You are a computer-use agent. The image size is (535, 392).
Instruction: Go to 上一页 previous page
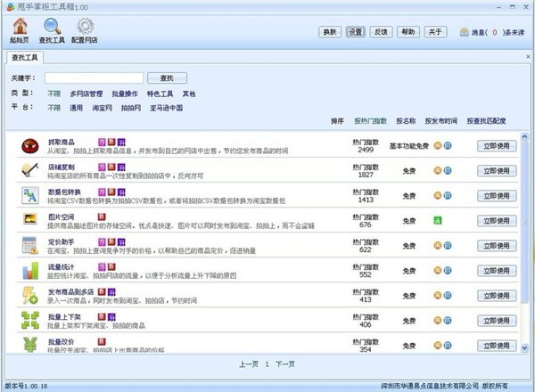tap(249, 364)
